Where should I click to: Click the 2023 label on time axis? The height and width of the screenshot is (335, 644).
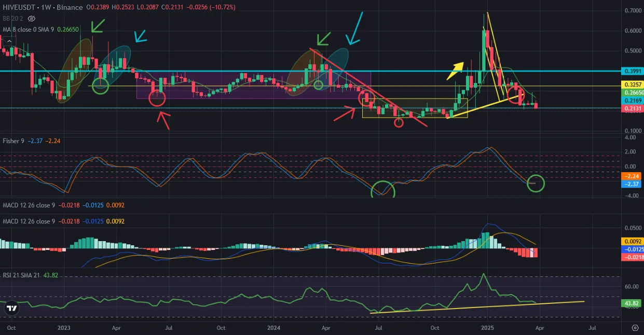pyautogui.click(x=63, y=328)
